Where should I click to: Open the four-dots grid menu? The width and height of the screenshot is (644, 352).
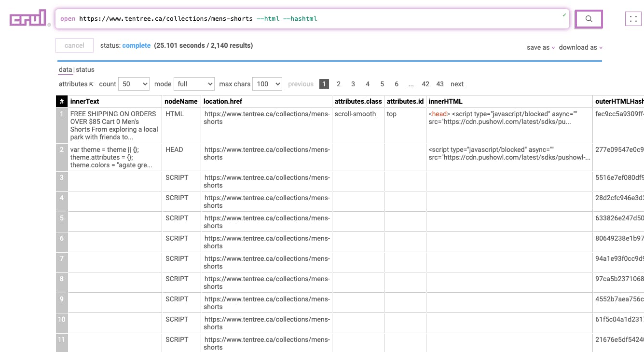point(634,19)
